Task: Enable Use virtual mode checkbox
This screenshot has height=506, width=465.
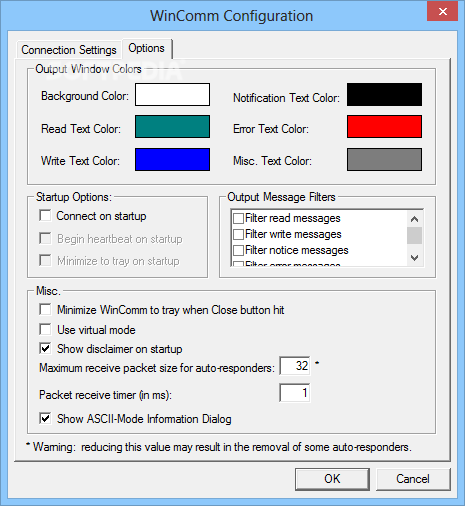Action: (x=45, y=329)
